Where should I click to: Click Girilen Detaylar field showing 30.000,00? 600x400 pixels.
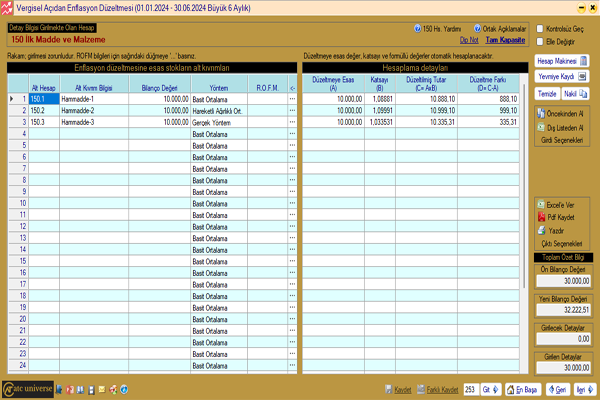563,368
